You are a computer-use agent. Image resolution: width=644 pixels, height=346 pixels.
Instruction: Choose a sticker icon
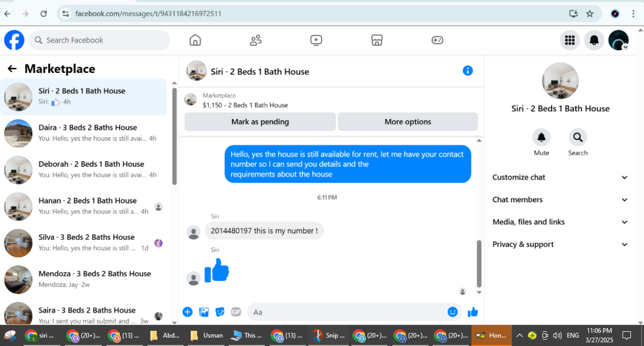tap(220, 312)
